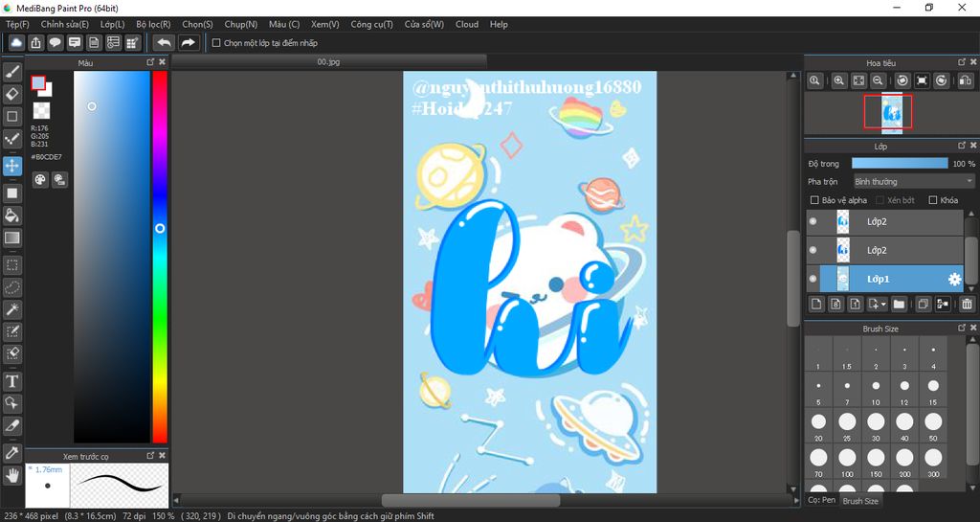Undock the 'Xem trước cọ' panel

coord(150,455)
